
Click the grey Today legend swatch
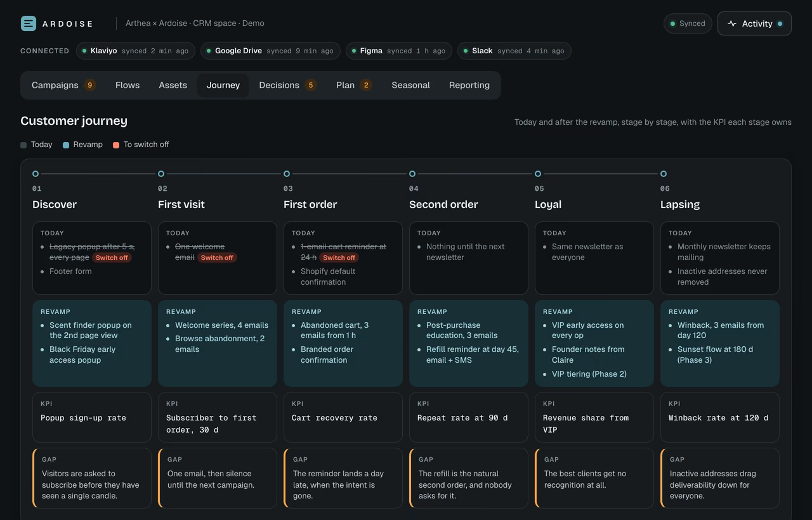click(23, 145)
